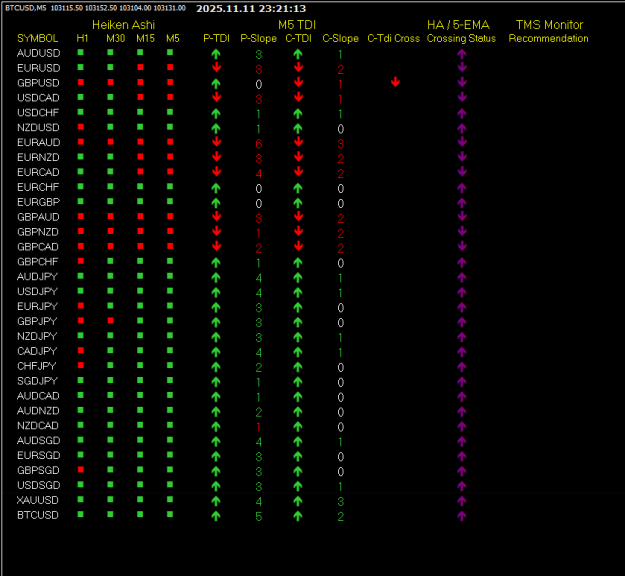Click the Heiken Ashi section heading
The height and width of the screenshot is (576, 625).
click(x=123, y=25)
